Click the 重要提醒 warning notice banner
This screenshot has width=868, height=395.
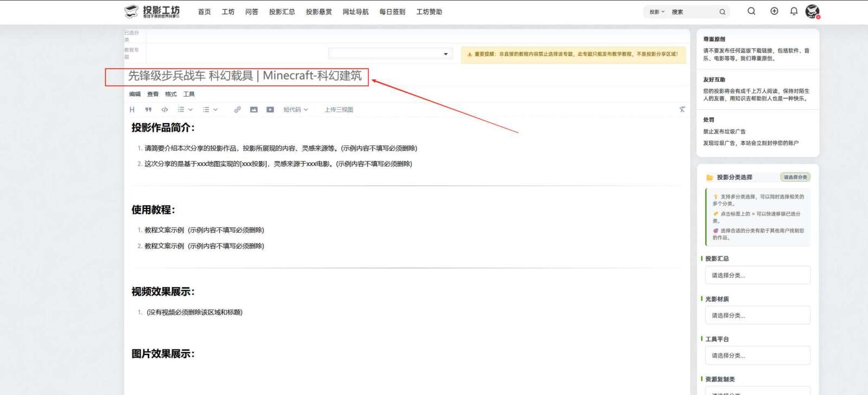tap(573, 54)
